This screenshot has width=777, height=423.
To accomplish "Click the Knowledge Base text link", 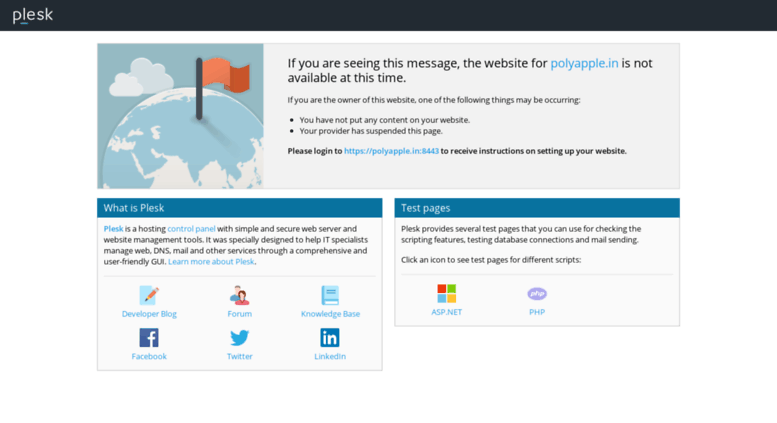I will click(x=331, y=314).
